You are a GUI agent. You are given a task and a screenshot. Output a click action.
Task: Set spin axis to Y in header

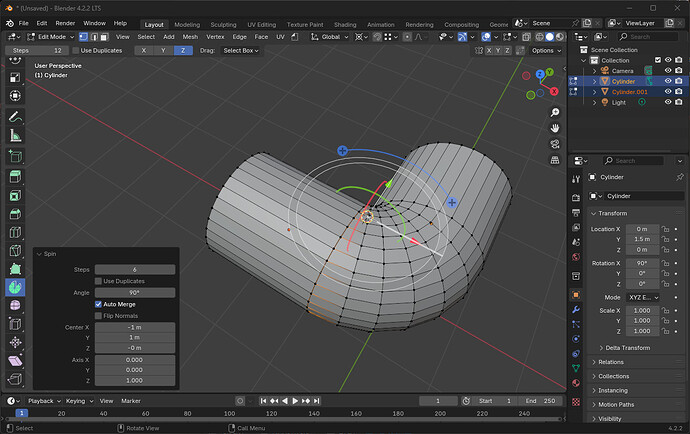(163, 51)
